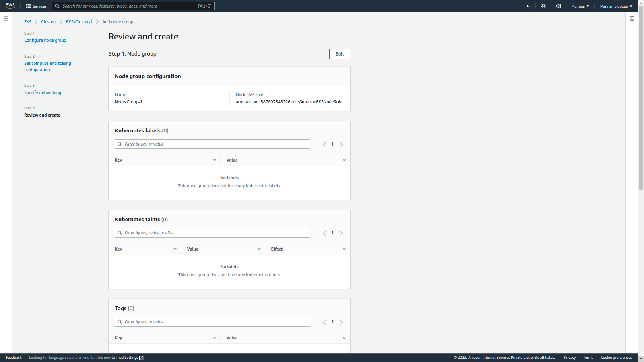
Task: Toggle sorting on the Kubernetes labels Key column
Action: pyautogui.click(x=215, y=160)
